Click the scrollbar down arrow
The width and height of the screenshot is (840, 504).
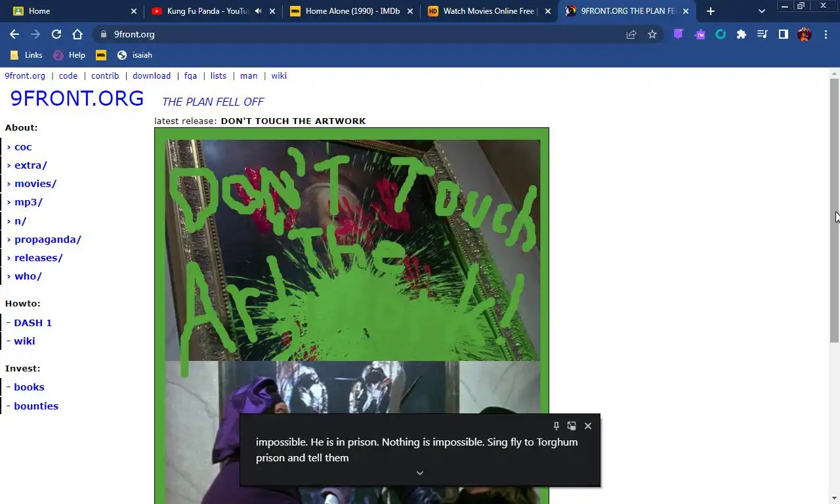click(x=835, y=498)
